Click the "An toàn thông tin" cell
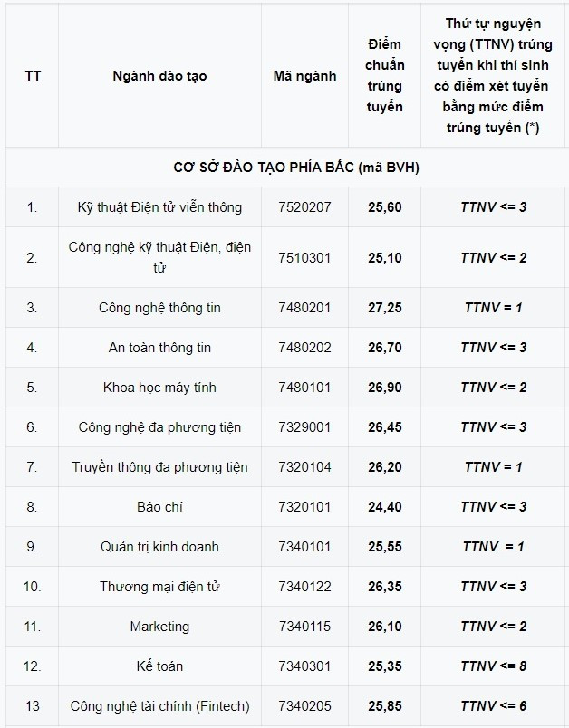Image resolution: width=569 pixels, height=728 pixels. (x=159, y=348)
